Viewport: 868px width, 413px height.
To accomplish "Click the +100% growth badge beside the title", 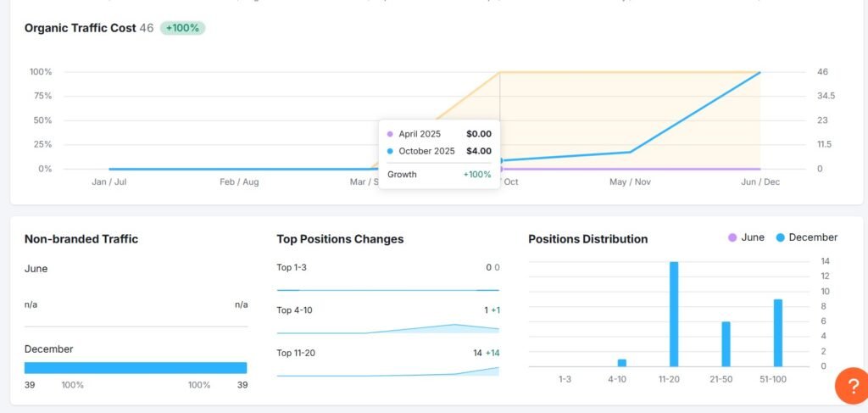I will [x=182, y=28].
